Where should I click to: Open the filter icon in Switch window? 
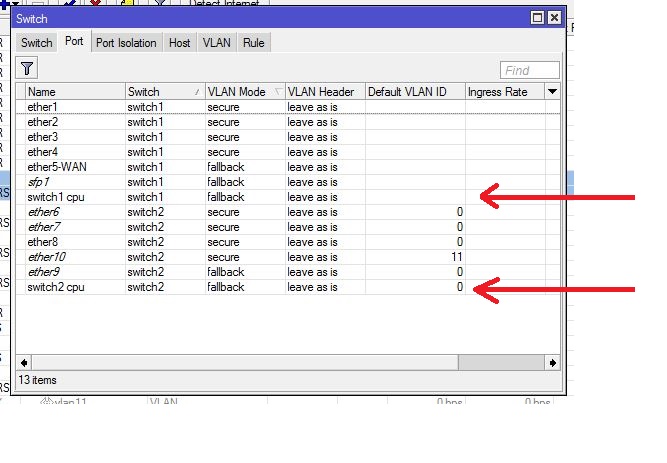coord(26,68)
